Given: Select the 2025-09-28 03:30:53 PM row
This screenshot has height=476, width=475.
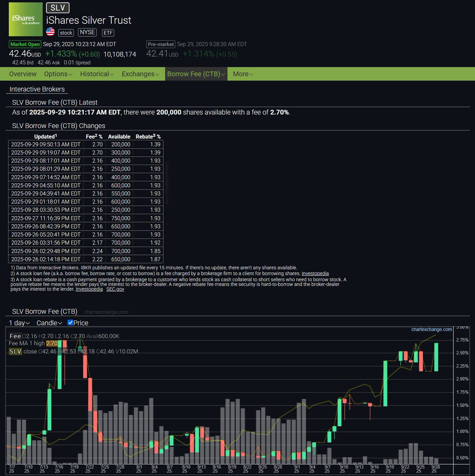Looking at the screenshot, I should click(86, 210).
